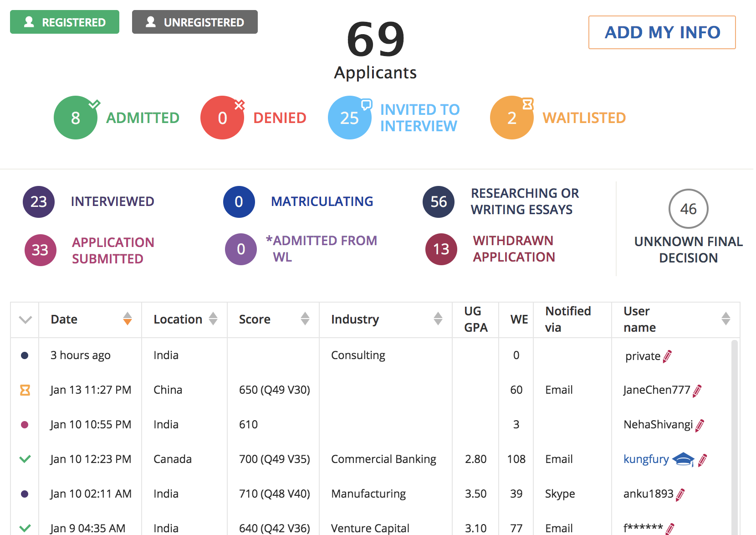Open the kungfury user profile link
Screen dimensions: 756x535
646,459
